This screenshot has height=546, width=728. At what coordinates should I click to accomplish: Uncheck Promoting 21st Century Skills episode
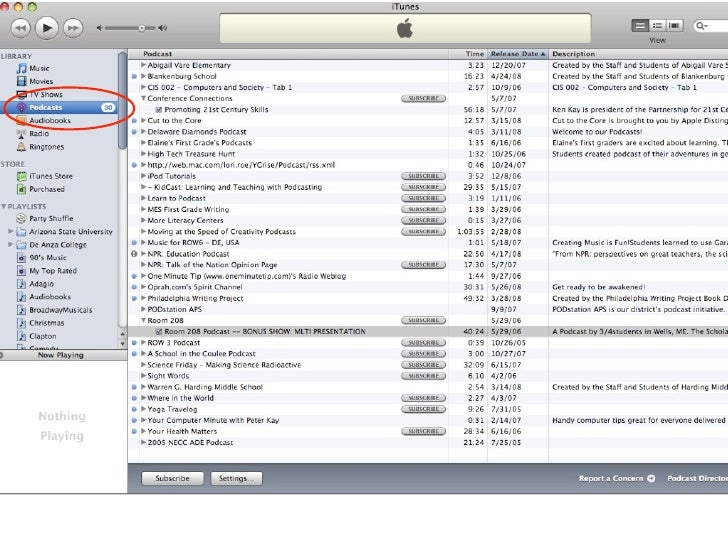coord(159,110)
